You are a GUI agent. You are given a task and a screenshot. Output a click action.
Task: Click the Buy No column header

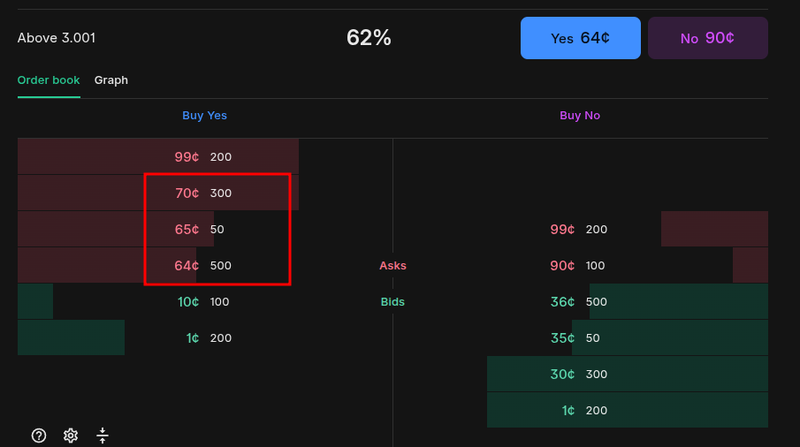[580, 116]
